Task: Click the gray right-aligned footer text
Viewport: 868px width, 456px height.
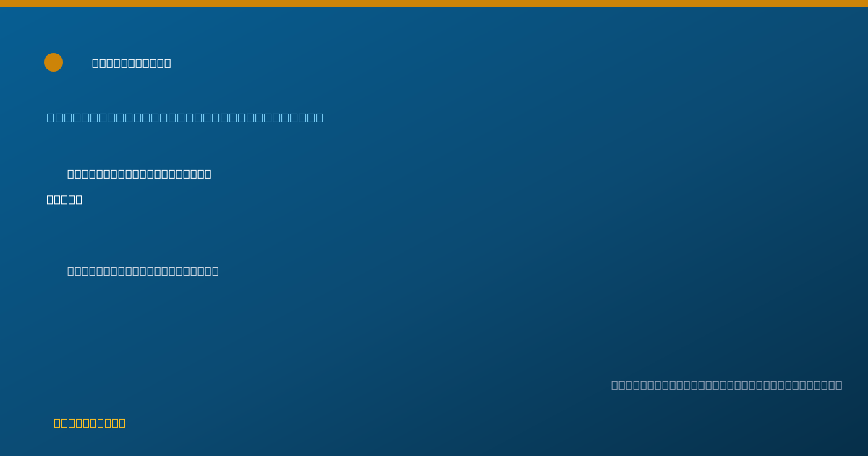Action: coord(727,385)
